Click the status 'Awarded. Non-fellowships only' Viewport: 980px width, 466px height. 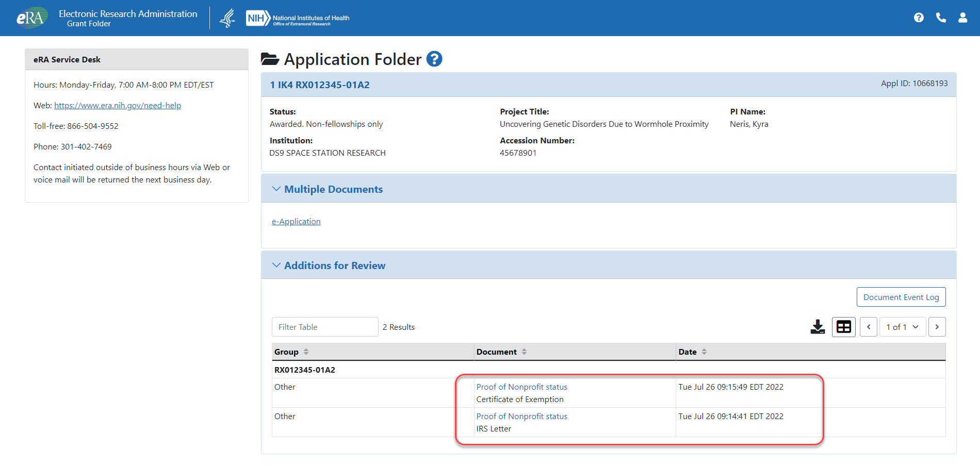pyautogui.click(x=326, y=124)
